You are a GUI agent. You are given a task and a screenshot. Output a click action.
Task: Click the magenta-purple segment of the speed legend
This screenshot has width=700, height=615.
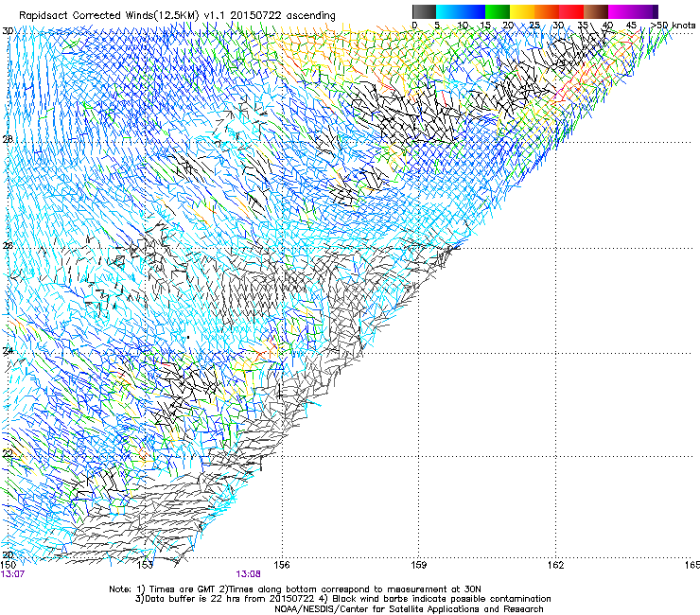pos(633,11)
